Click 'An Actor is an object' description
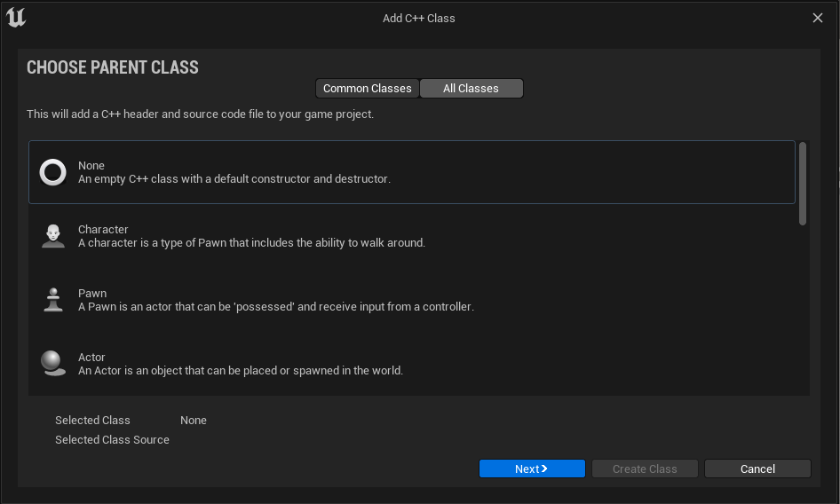This screenshot has height=504, width=840. coord(241,370)
